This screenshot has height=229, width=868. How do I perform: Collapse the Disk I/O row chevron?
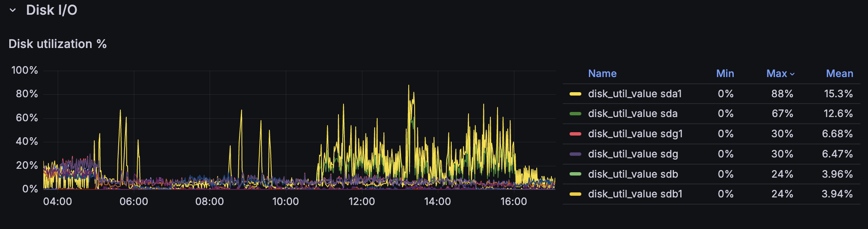pyautogui.click(x=13, y=10)
